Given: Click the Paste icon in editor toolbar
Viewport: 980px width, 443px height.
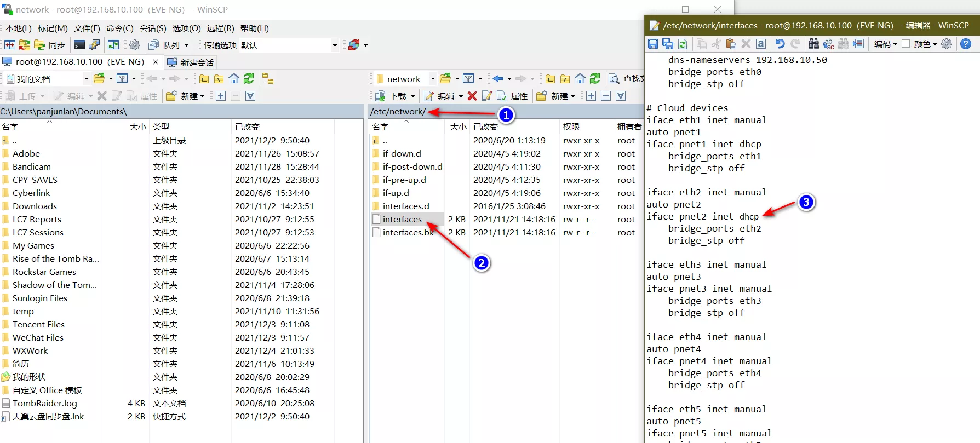Looking at the screenshot, I should [731, 44].
